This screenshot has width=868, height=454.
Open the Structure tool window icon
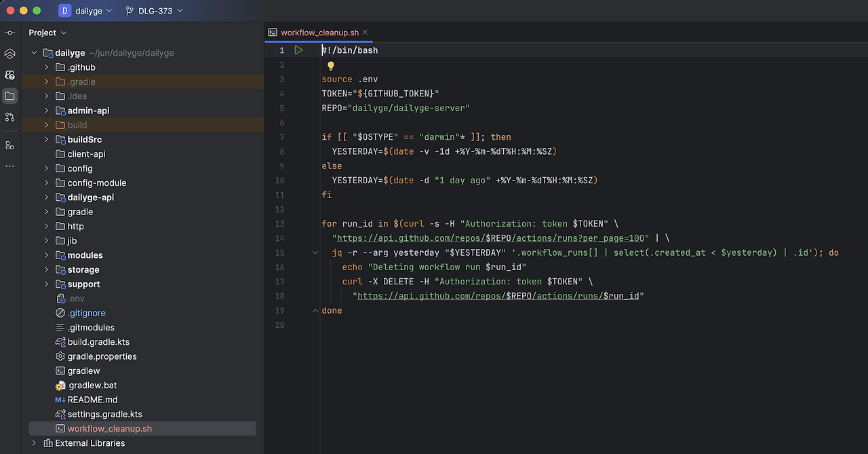pyautogui.click(x=9, y=145)
